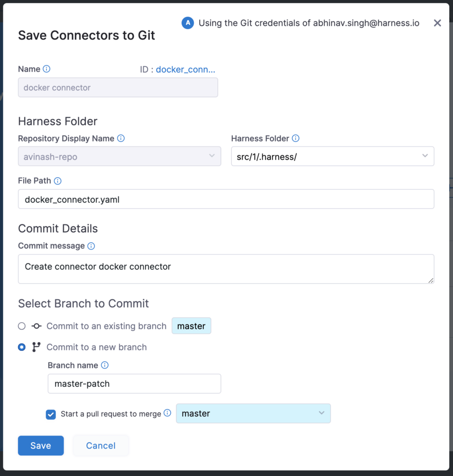Click the Select Branch to Commit heading
This screenshot has height=476, width=453.
84,304
